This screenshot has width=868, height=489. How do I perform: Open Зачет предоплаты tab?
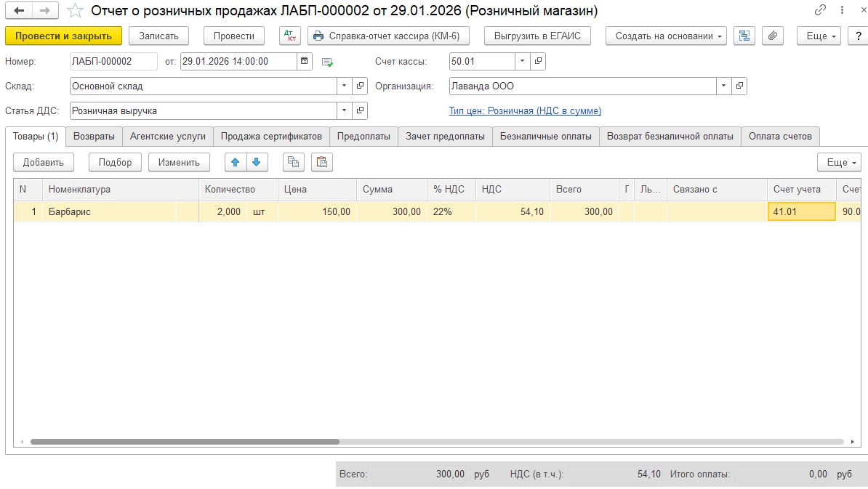point(445,137)
